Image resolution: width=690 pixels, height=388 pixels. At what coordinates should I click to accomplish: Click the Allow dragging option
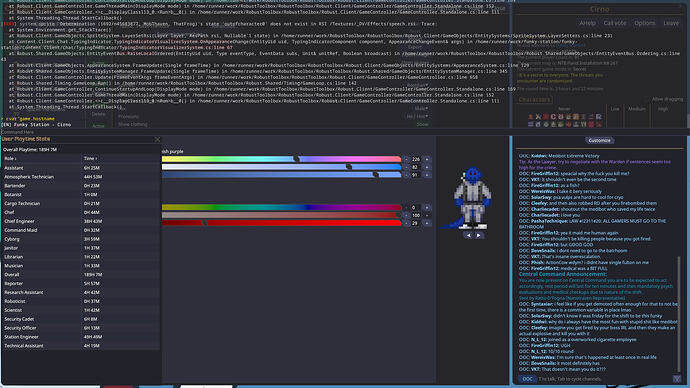[667, 99]
